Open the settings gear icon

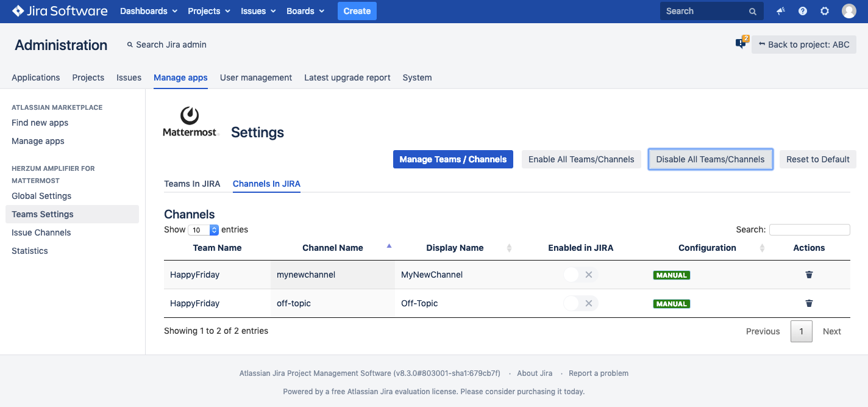[825, 11]
